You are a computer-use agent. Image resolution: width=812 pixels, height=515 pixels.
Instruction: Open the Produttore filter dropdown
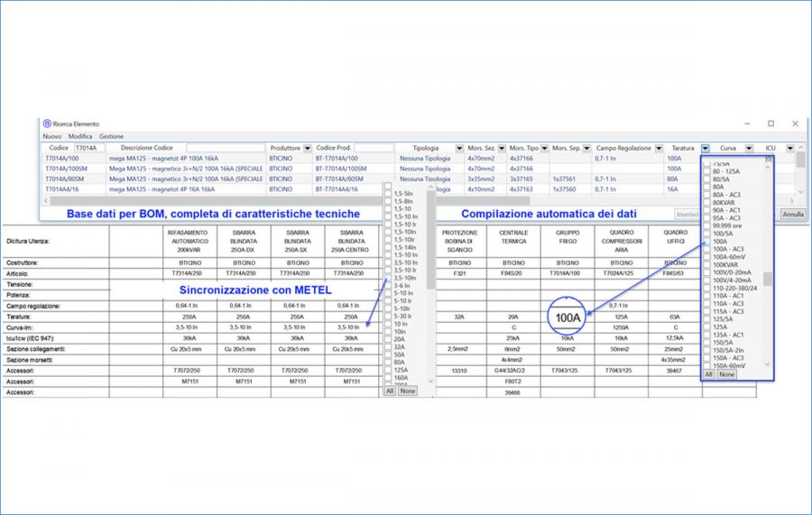(308, 149)
